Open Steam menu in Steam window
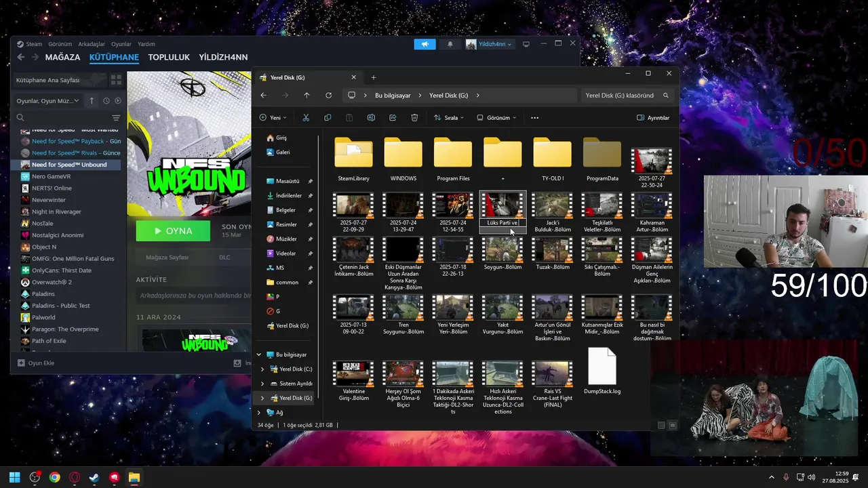Image resolution: width=868 pixels, height=488 pixels. 34,44
